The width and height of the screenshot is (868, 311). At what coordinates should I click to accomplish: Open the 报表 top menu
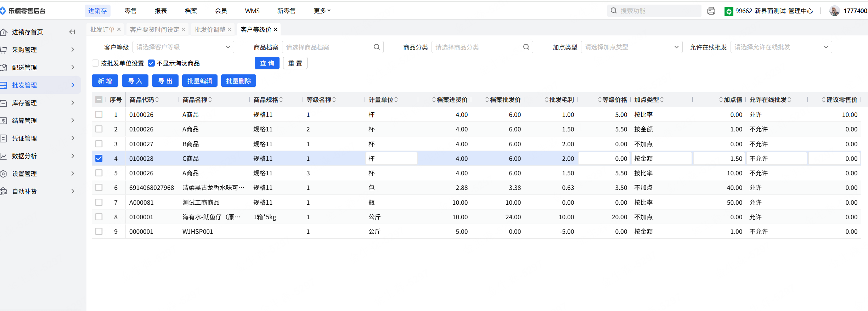coord(160,11)
